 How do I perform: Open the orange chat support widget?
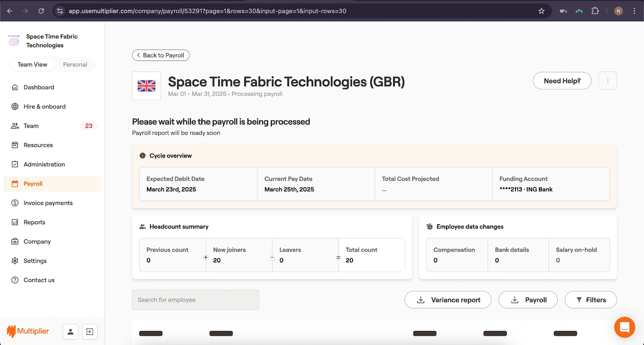tap(625, 327)
